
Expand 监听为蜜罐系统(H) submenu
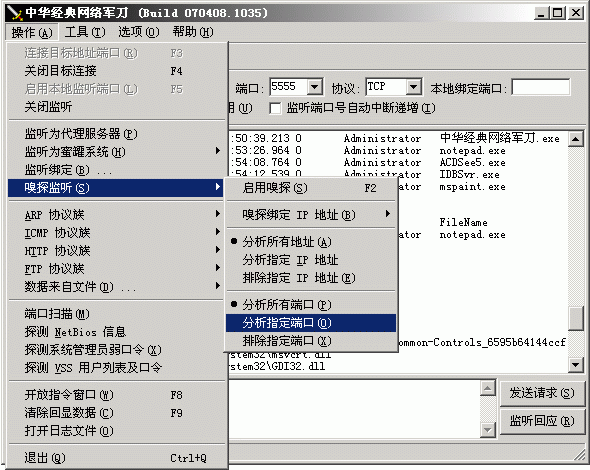pos(116,152)
